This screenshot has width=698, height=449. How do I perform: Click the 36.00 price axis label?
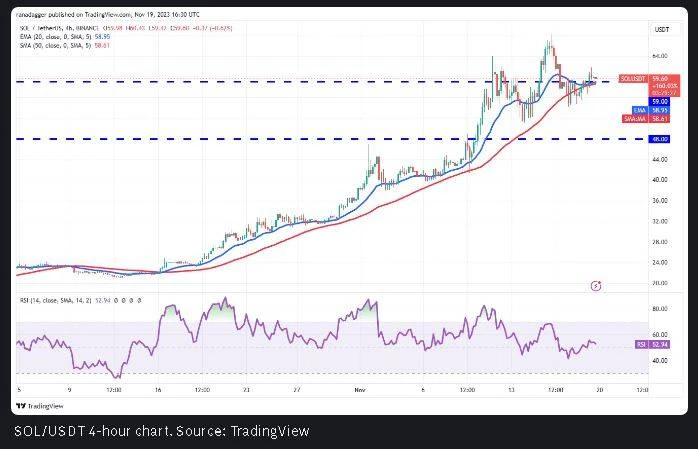pos(660,201)
